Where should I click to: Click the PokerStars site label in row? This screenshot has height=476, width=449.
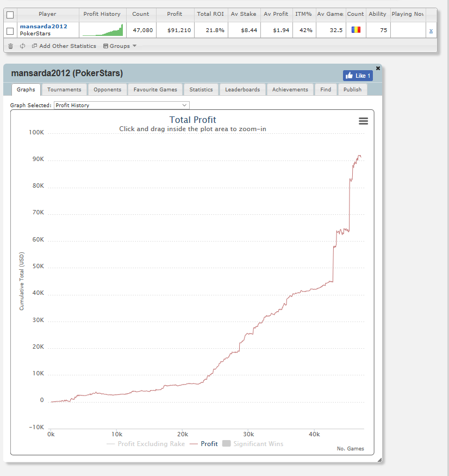click(35, 34)
